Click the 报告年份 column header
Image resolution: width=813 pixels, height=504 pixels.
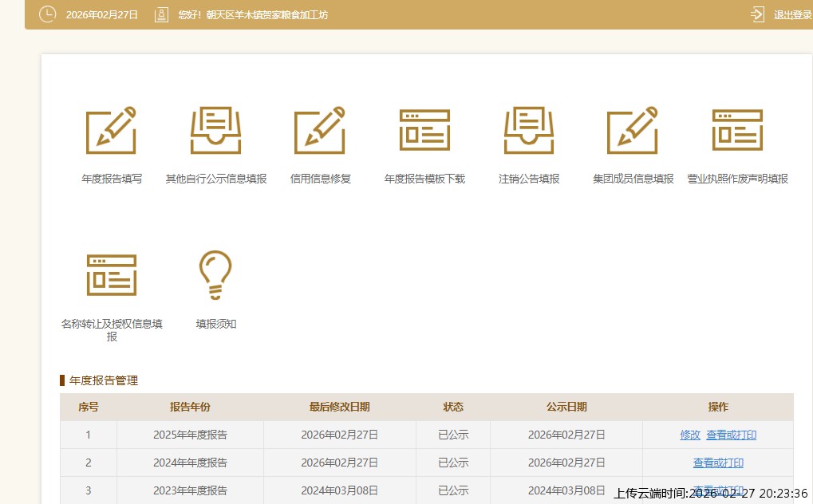click(190, 408)
